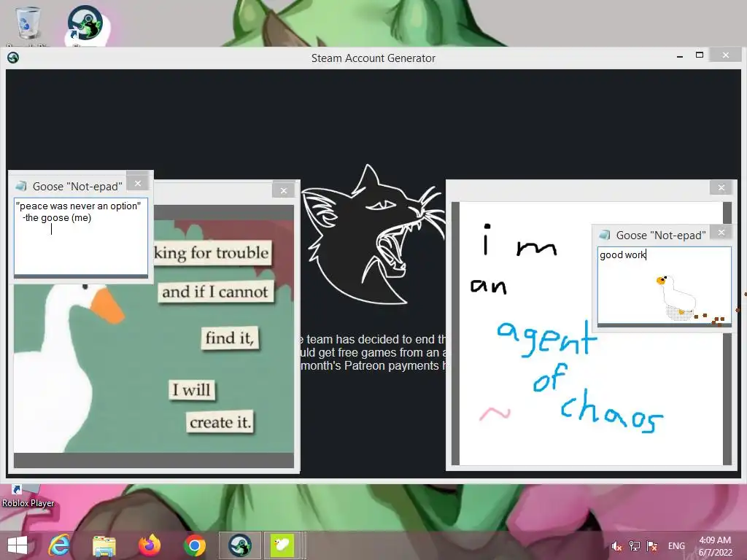The width and height of the screenshot is (747, 560).
Task: Click the ENG language indicator
Action: [x=676, y=545]
